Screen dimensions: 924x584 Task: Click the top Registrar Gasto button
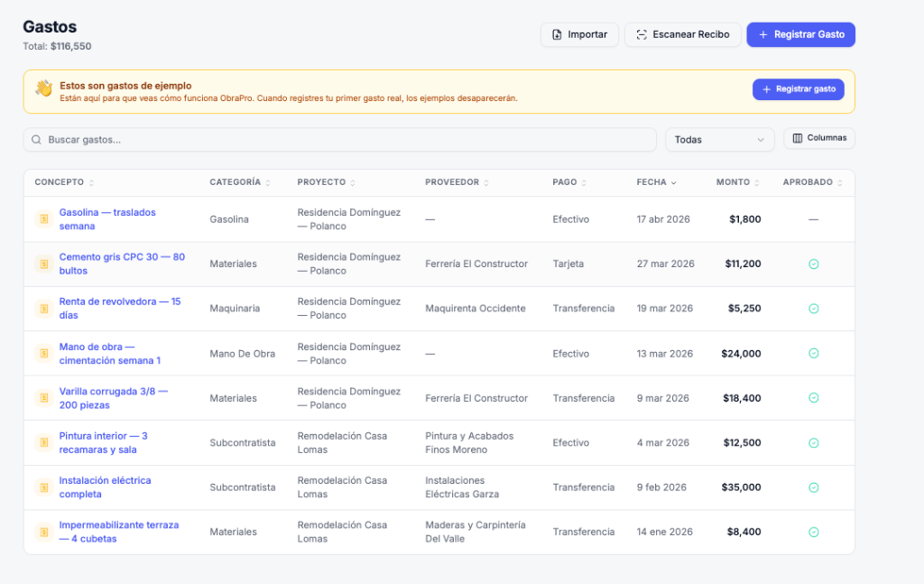click(801, 35)
